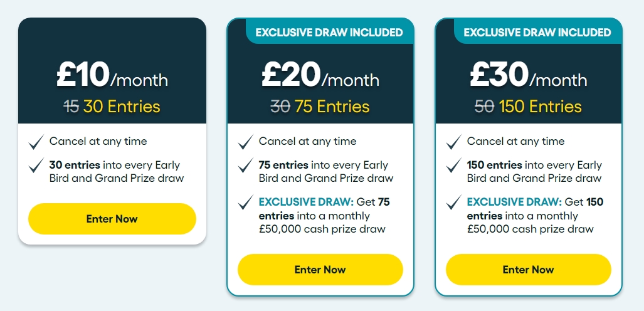Viewport: 644px width, 311px height.
Task: Click teal EXCLUSIVE DRAW label in £20 plan
Action: [x=306, y=202]
